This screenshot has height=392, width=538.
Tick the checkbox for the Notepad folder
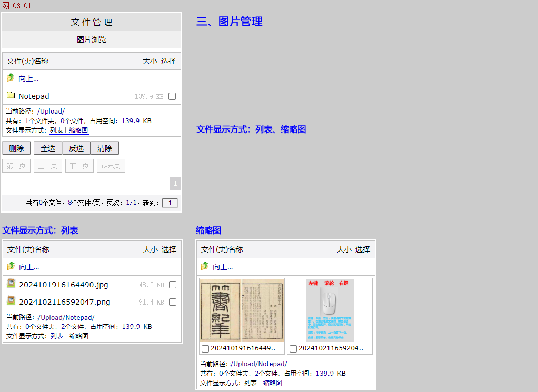(172, 97)
